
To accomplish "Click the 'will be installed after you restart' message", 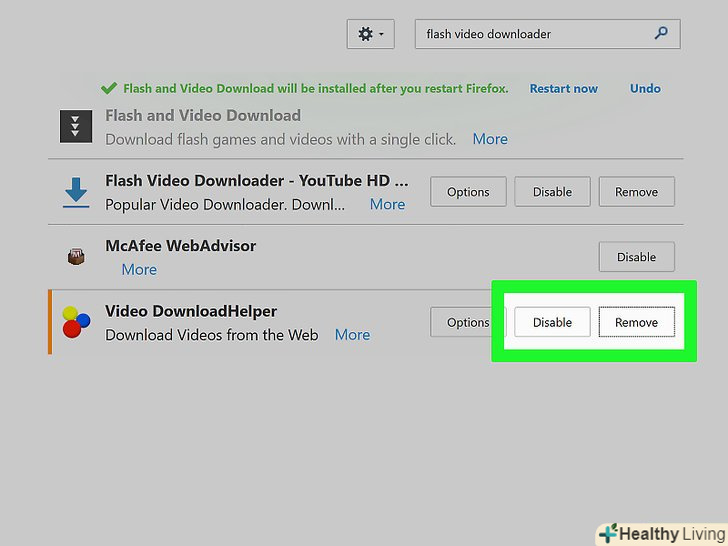I will click(316, 89).
